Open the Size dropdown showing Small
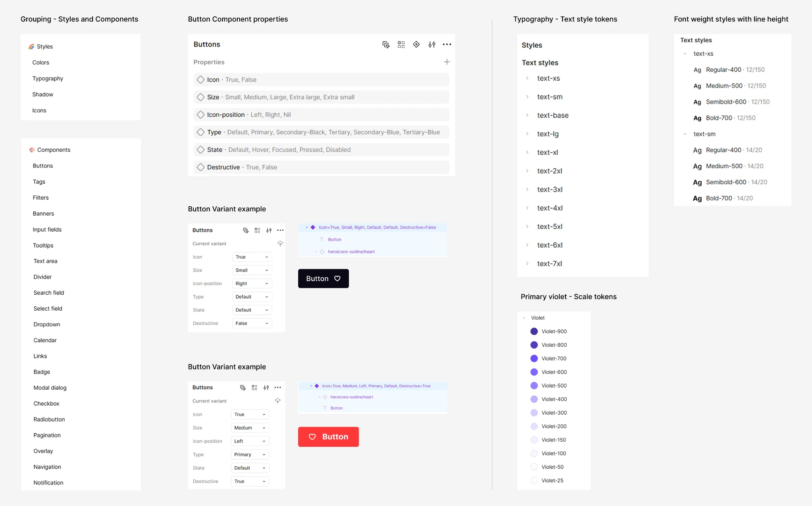 click(252, 270)
